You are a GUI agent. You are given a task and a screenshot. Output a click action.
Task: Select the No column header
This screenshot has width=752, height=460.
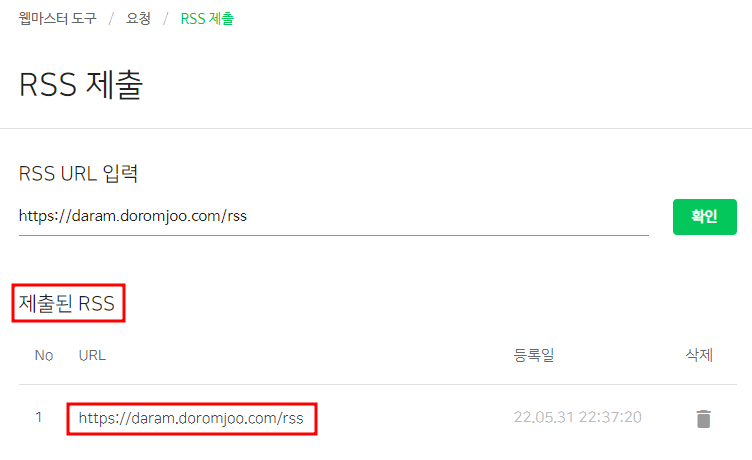[44, 355]
